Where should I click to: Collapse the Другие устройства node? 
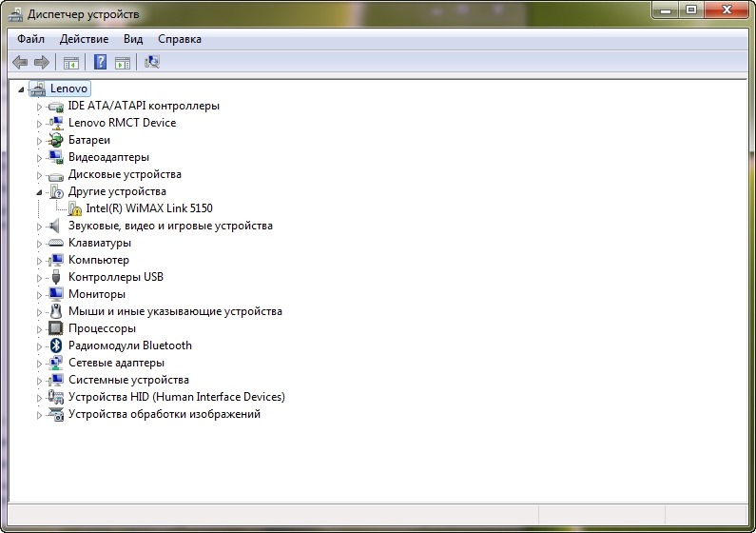pyautogui.click(x=40, y=192)
